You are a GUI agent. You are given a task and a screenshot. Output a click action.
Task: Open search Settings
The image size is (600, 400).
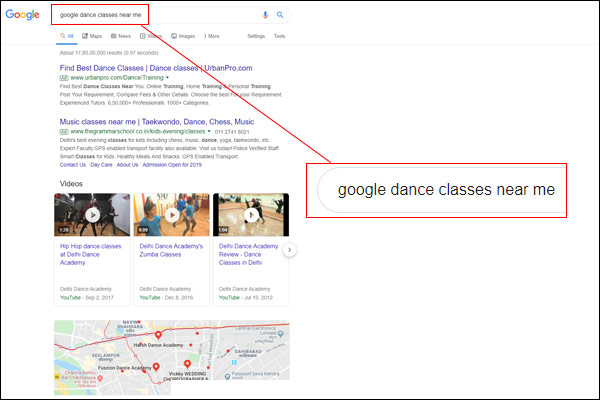click(x=256, y=36)
